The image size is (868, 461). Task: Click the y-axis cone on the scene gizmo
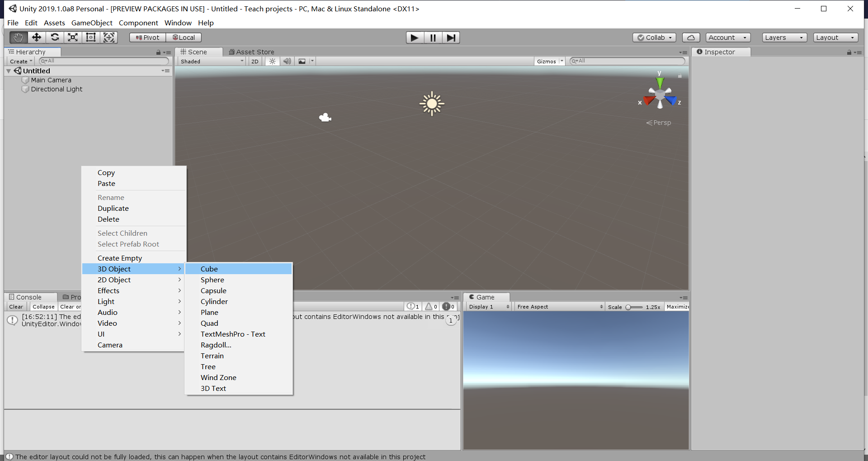[660, 81]
